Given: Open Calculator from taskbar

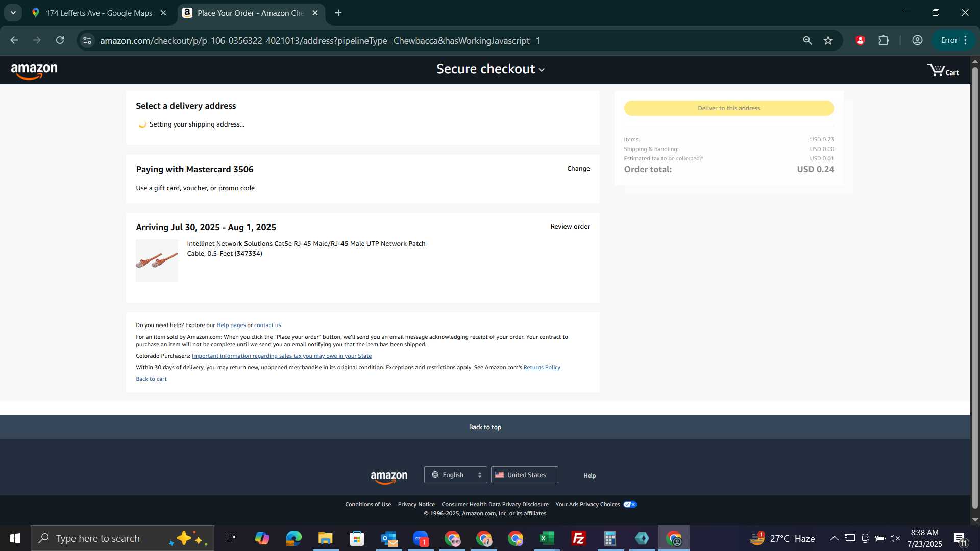Looking at the screenshot, I should tap(610, 538).
